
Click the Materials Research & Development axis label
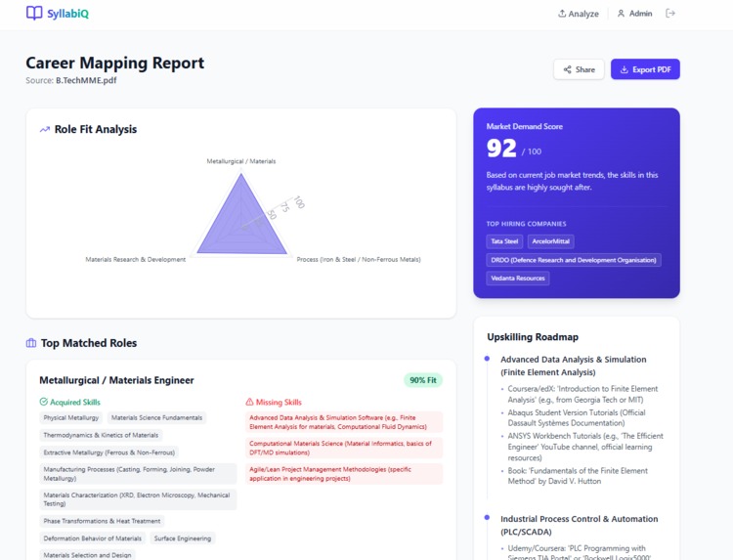(x=136, y=259)
